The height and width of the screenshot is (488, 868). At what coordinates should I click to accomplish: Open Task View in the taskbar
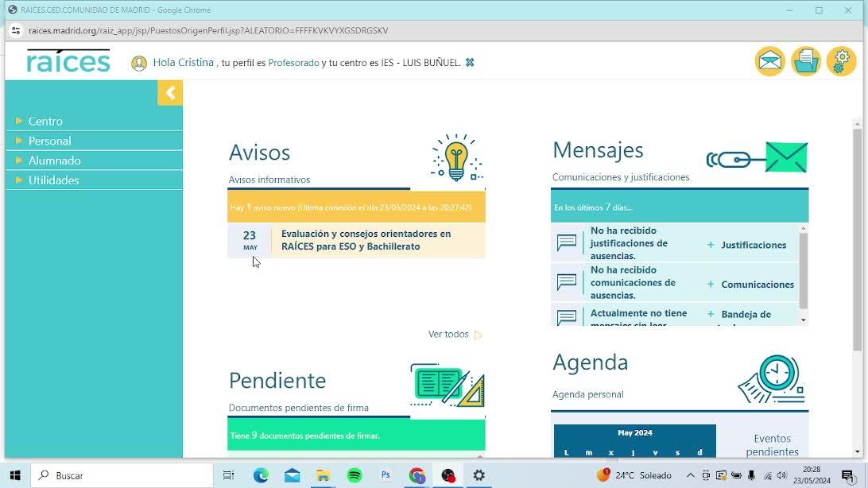point(228,475)
